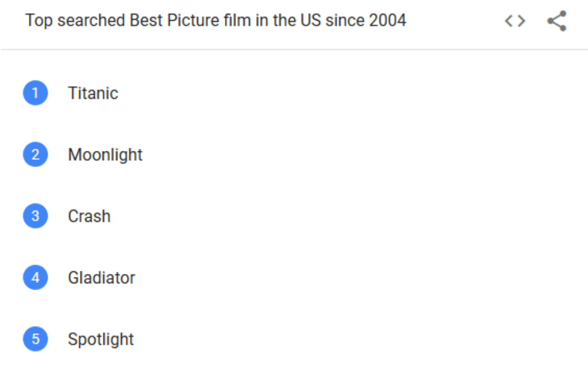Click the embed code icon
Screen dimensions: 588x392
click(x=515, y=21)
